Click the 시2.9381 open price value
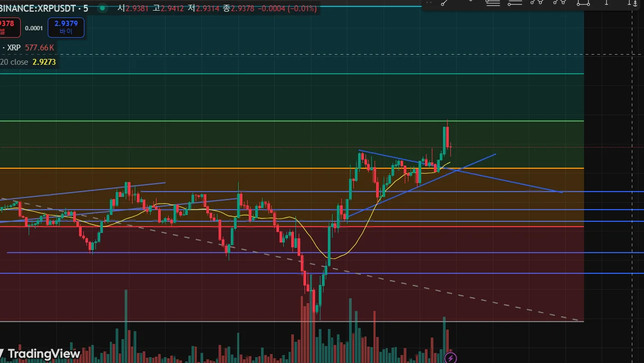The height and width of the screenshot is (363, 644). [132, 8]
